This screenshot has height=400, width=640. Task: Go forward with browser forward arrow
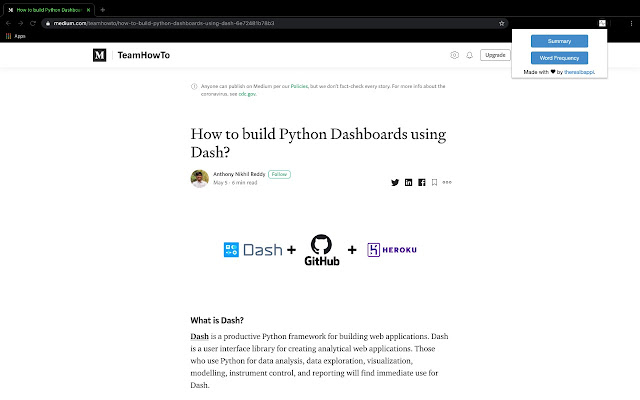click(20, 23)
